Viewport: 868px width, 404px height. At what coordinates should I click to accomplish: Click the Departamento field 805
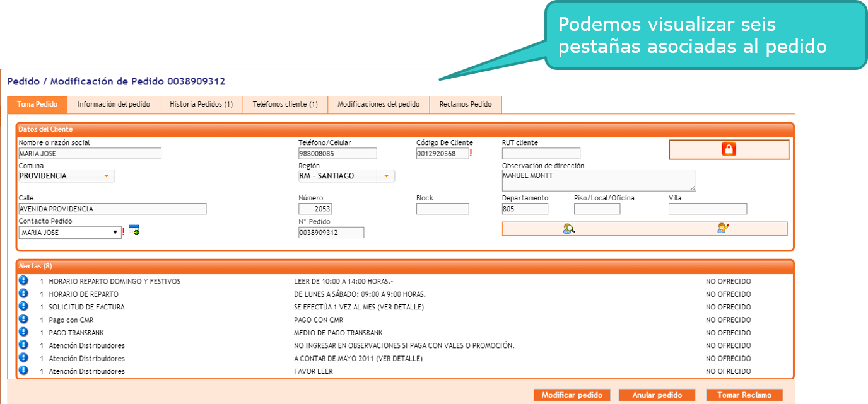point(525,209)
